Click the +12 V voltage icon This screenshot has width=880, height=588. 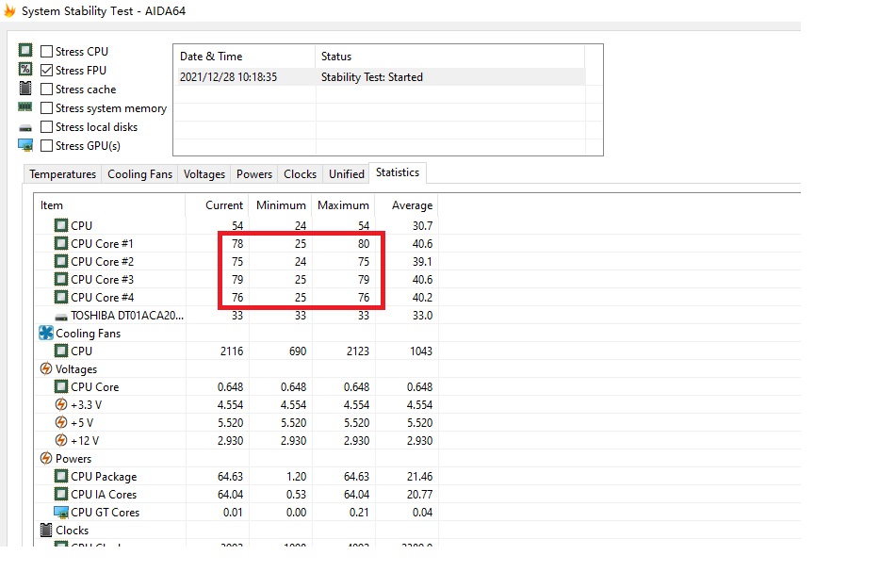[61, 441]
